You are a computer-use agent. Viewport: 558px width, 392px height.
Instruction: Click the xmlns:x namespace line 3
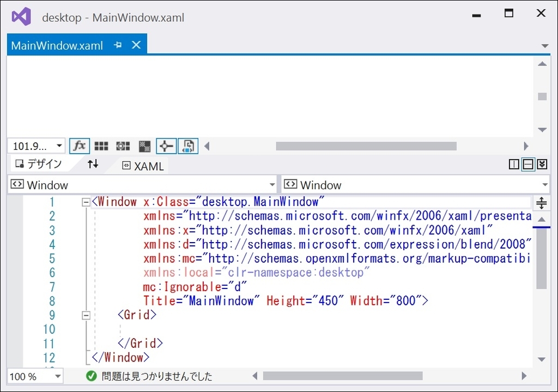[318, 231]
